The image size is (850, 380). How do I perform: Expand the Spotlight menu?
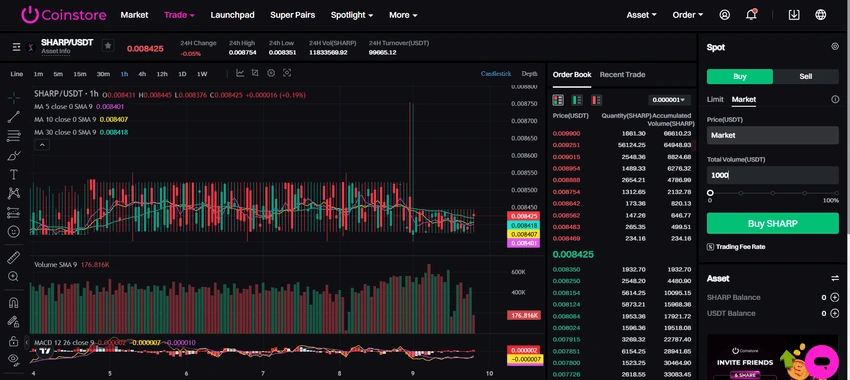352,15
